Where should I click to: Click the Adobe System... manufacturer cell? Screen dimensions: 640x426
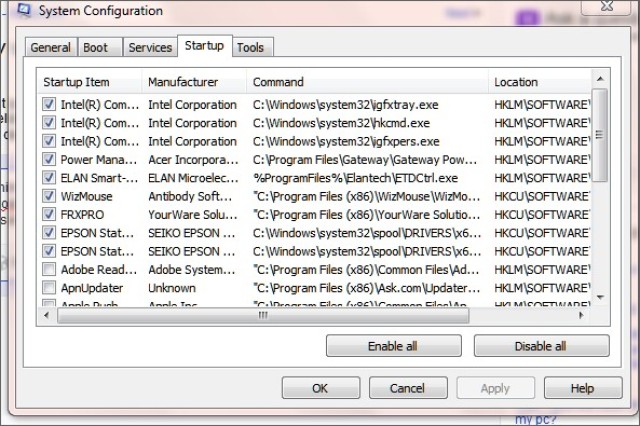[191, 270]
